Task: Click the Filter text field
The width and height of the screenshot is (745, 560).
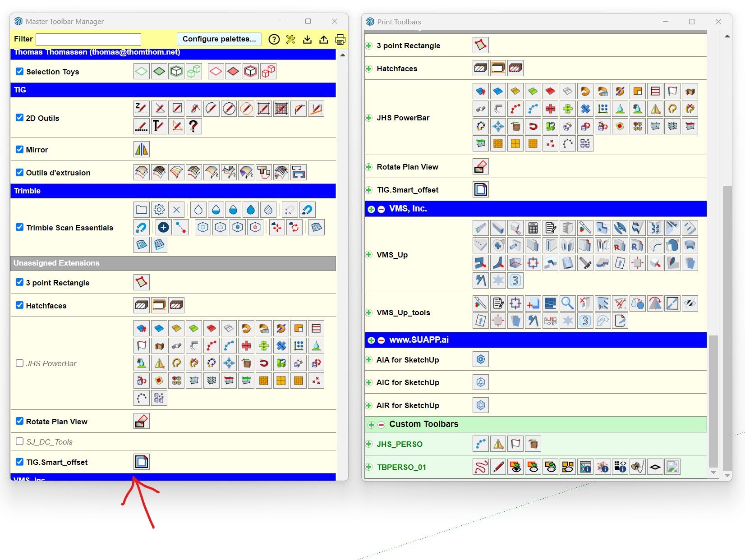Action: click(88, 39)
